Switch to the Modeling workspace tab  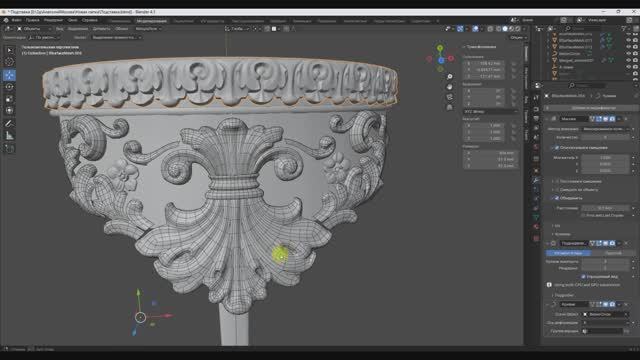click(151, 21)
